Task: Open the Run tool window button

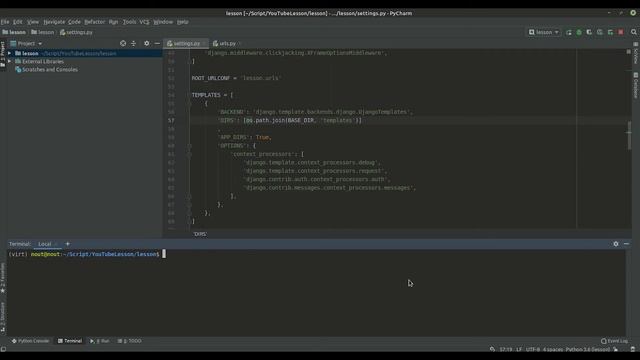Action: [x=100, y=341]
